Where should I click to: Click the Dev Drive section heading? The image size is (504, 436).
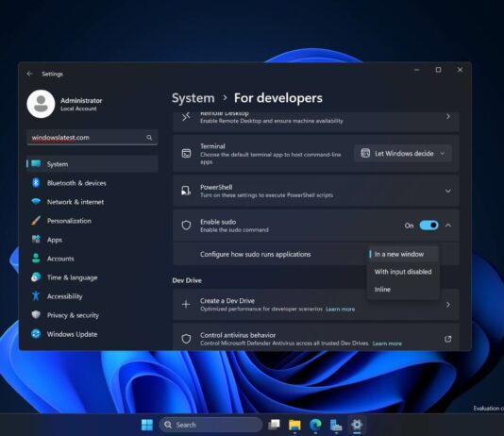187,280
